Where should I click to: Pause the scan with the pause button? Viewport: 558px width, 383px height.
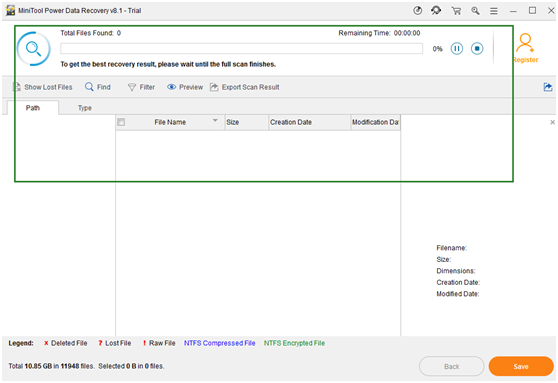pyautogui.click(x=457, y=48)
